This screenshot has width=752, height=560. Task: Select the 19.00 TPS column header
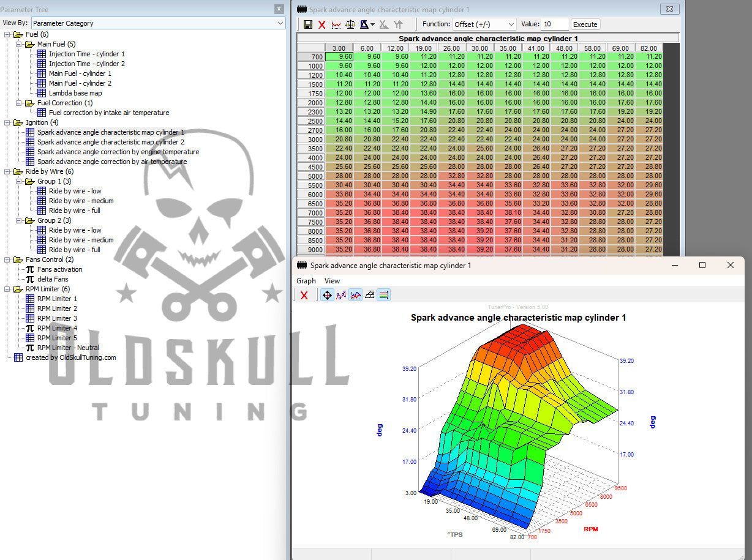click(423, 48)
